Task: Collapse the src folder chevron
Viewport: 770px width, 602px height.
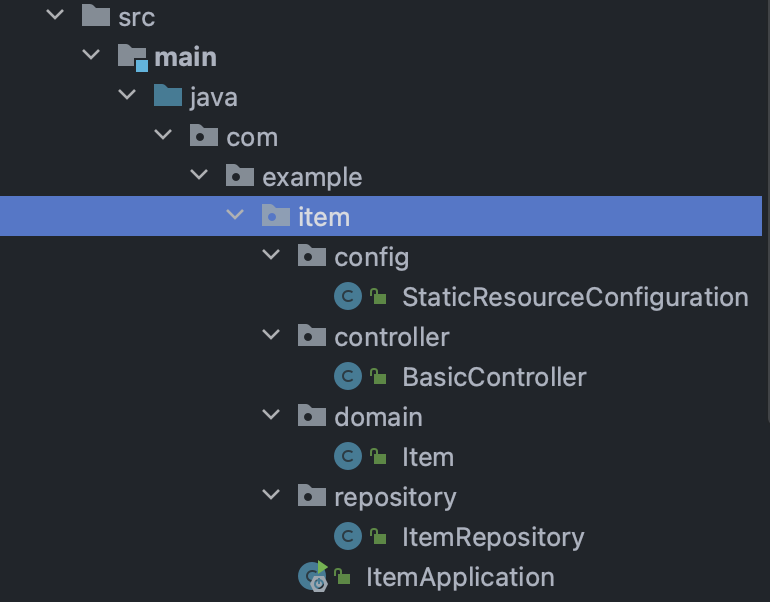Action: pos(55,14)
